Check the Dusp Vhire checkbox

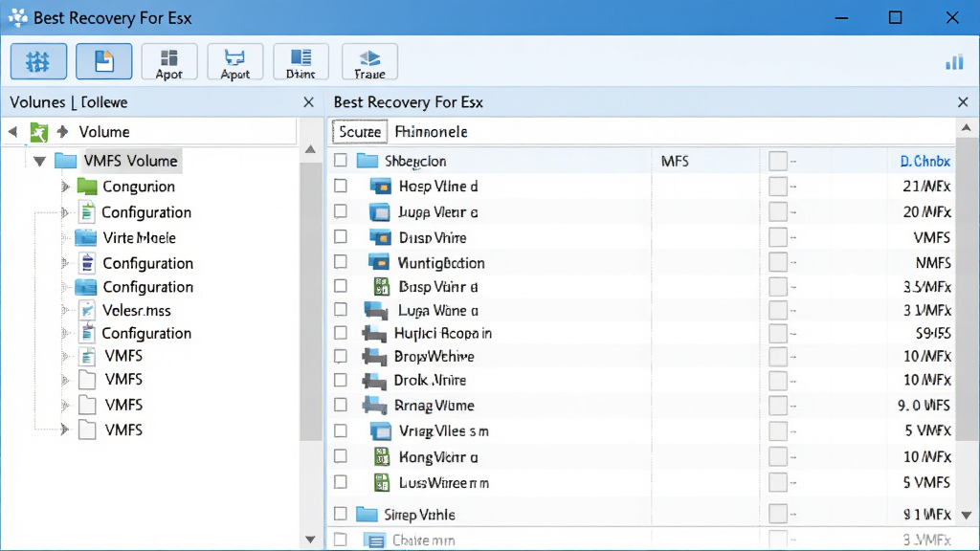coord(340,237)
